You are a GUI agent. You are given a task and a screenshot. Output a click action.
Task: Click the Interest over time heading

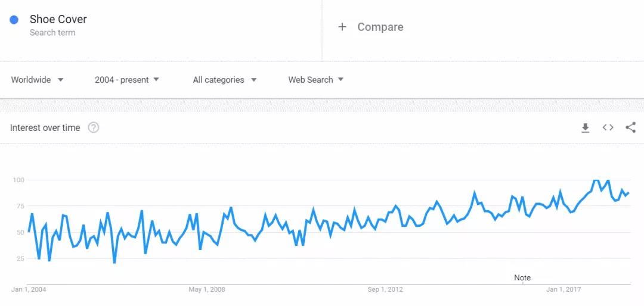45,128
